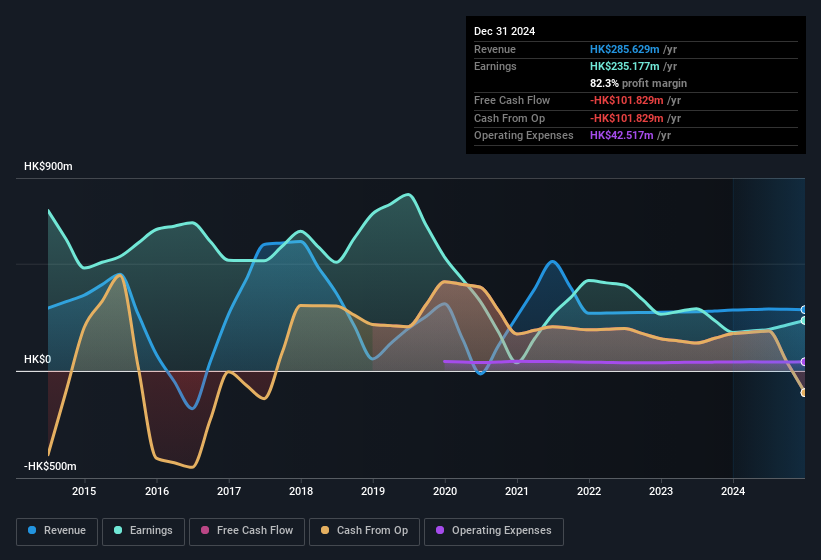Toggle the Free Cash Flow legend button
821x560 pixels.
247,531
